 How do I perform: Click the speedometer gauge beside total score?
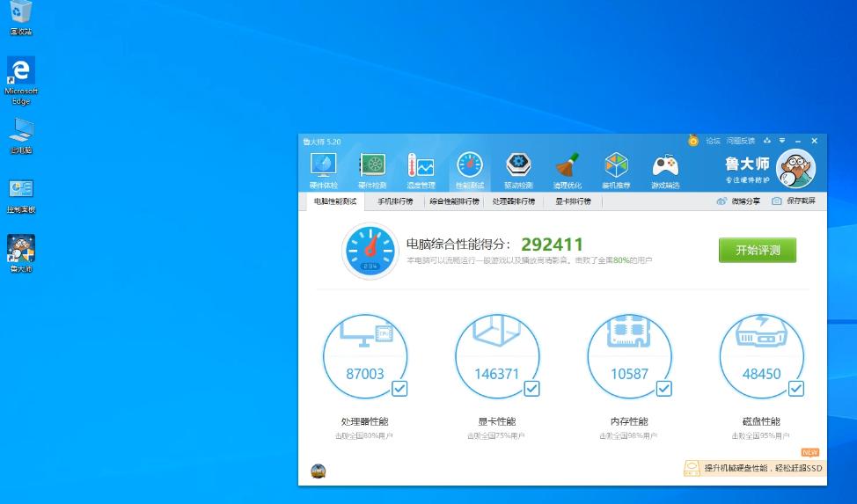click(x=370, y=251)
